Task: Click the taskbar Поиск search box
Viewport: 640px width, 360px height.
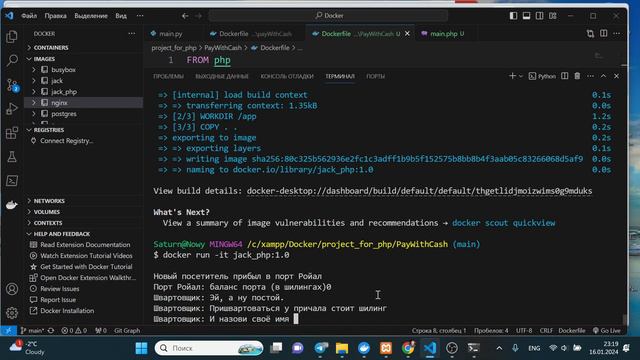Action: [209, 348]
